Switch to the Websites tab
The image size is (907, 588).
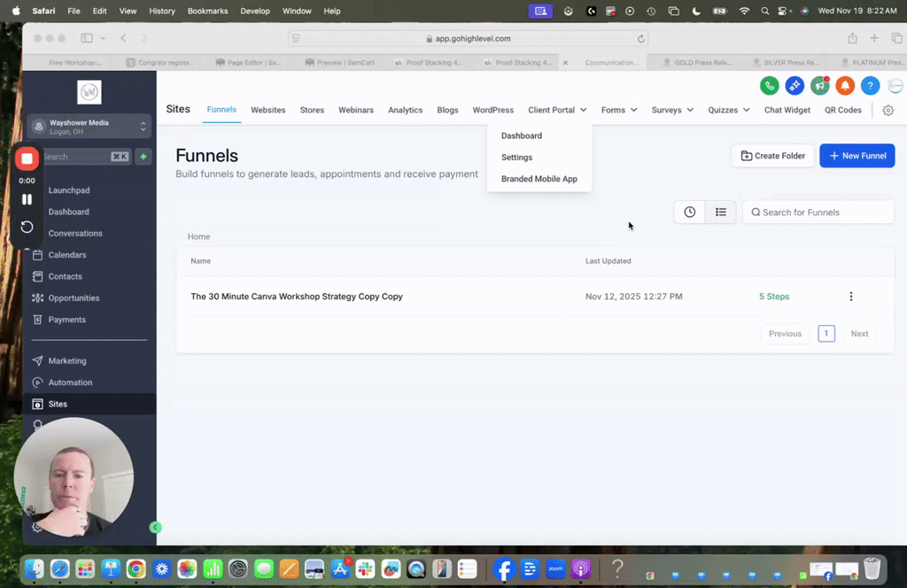(x=267, y=110)
